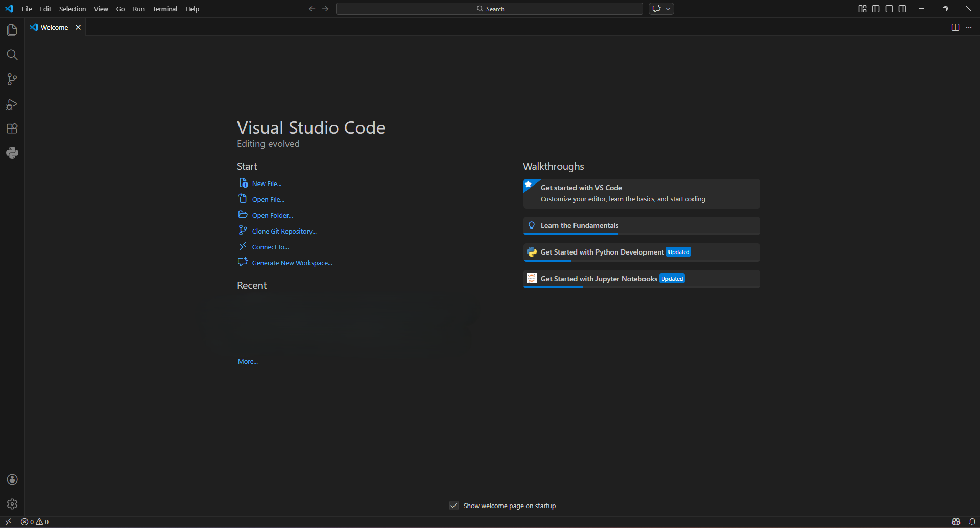Open the View menu

coord(101,9)
